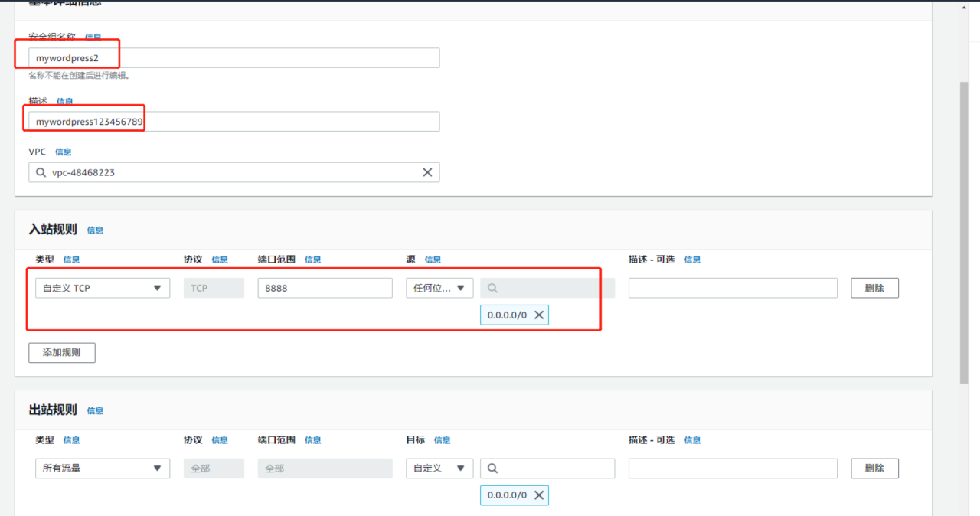The width and height of the screenshot is (980, 516).
Task: Click the inbound rule description input field
Action: pyautogui.click(x=733, y=287)
